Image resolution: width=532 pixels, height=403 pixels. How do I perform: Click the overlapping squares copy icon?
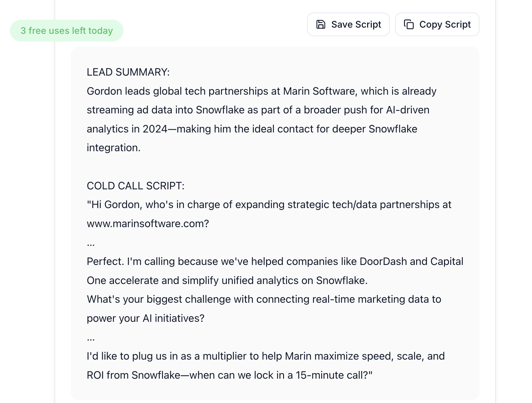[409, 24]
